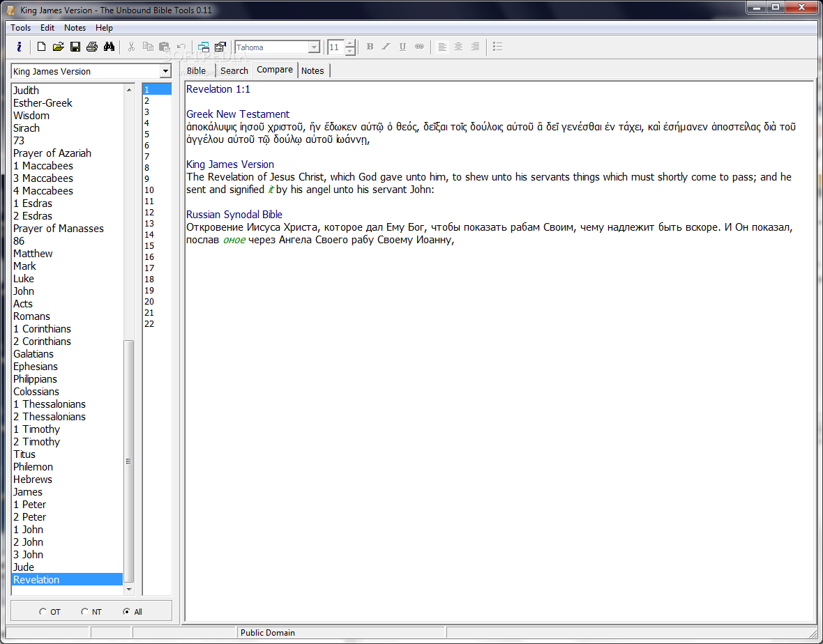Image resolution: width=823 pixels, height=644 pixels.
Task: Select chapter 10 in chapter list
Action: [157, 190]
